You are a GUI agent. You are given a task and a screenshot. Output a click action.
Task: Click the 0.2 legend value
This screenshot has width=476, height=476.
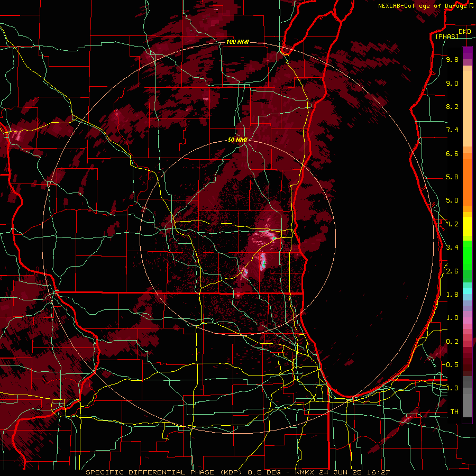pyautogui.click(x=452, y=342)
